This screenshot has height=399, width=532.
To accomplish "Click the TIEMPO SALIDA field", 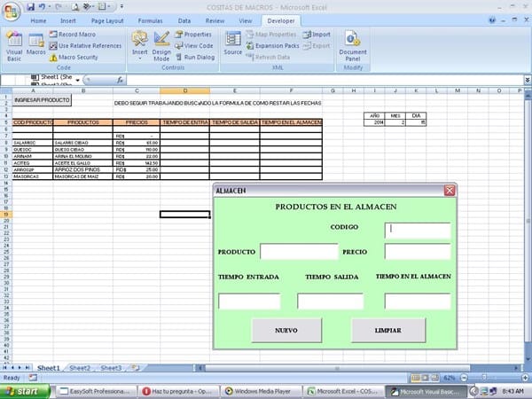I will pos(330,301).
